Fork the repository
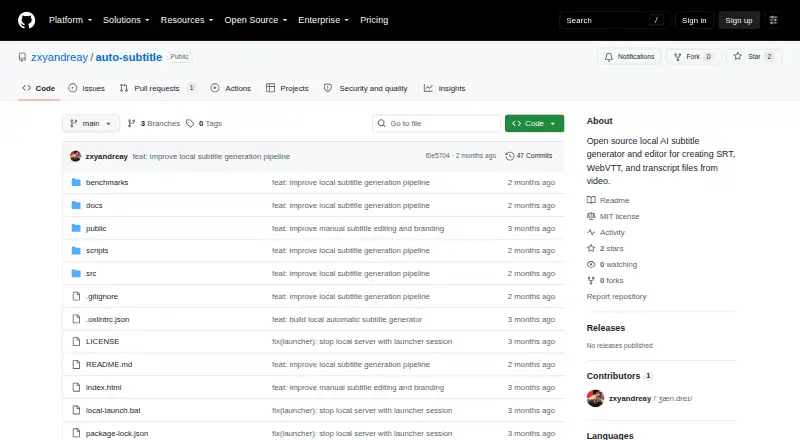Viewport: 800px width, 440px height. (x=693, y=57)
